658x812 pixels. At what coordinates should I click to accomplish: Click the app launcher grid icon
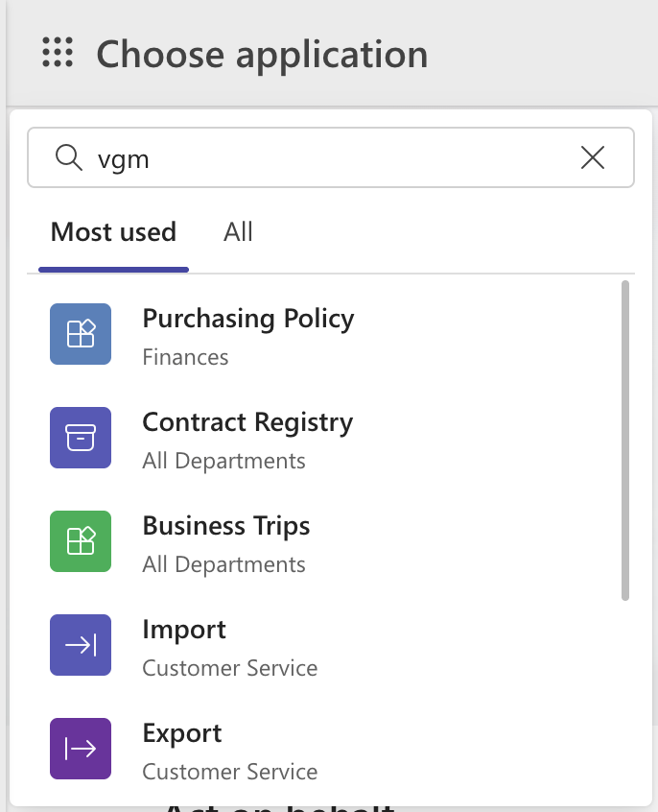(x=58, y=53)
